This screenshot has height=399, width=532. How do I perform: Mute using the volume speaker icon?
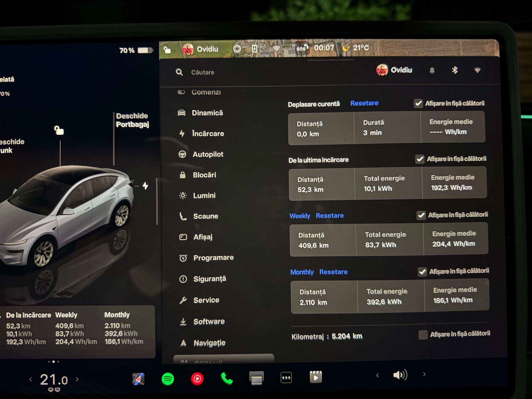[400, 375]
